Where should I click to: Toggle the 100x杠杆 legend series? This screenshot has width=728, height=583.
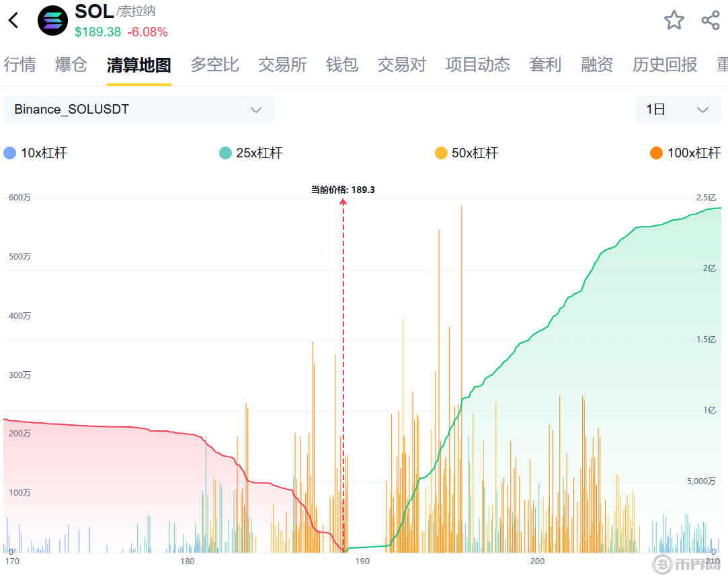pyautogui.click(x=685, y=153)
